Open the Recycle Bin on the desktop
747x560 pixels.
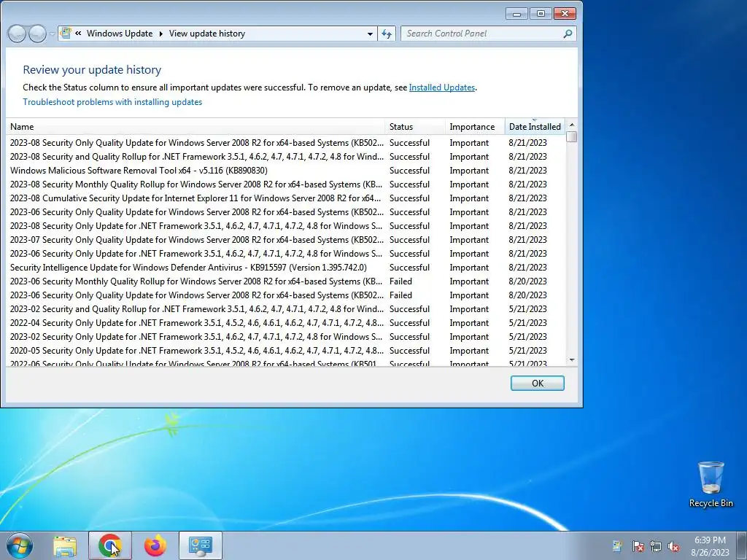tap(711, 484)
